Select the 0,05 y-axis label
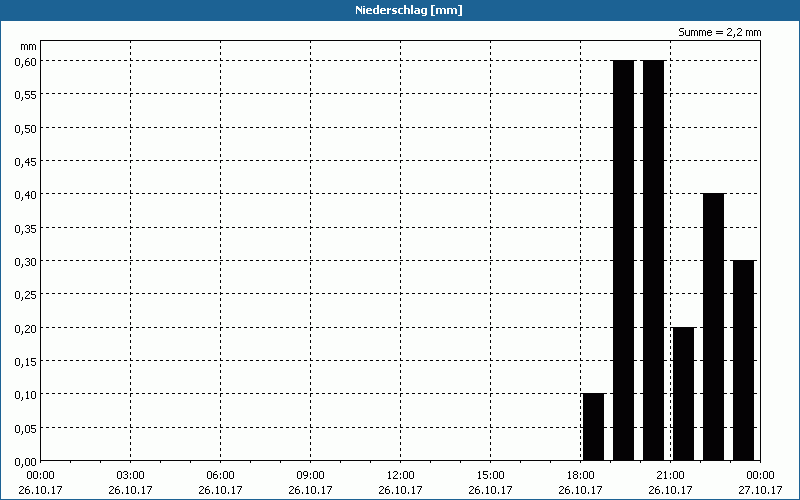 (x=25, y=428)
